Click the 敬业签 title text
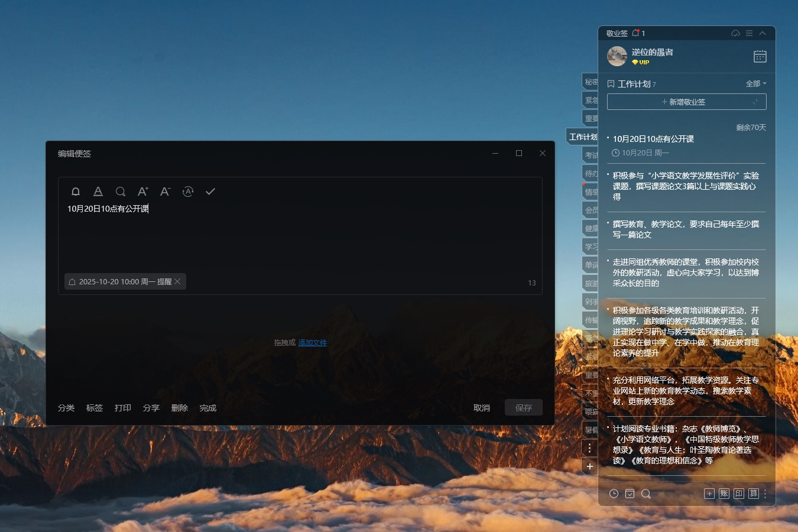Screen dimensions: 798x532 [x=617, y=33]
